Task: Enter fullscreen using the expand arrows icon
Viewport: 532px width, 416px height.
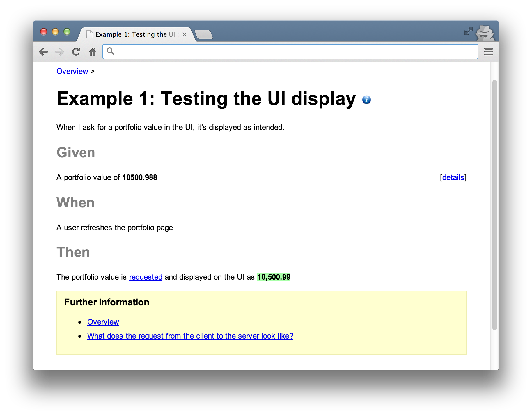Action: click(x=468, y=31)
